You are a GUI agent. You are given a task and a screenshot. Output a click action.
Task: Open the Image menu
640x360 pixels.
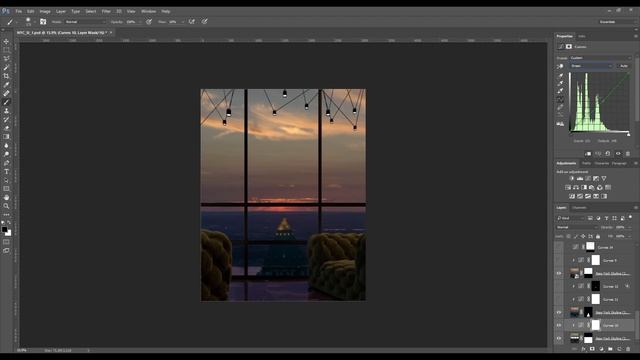coord(45,11)
